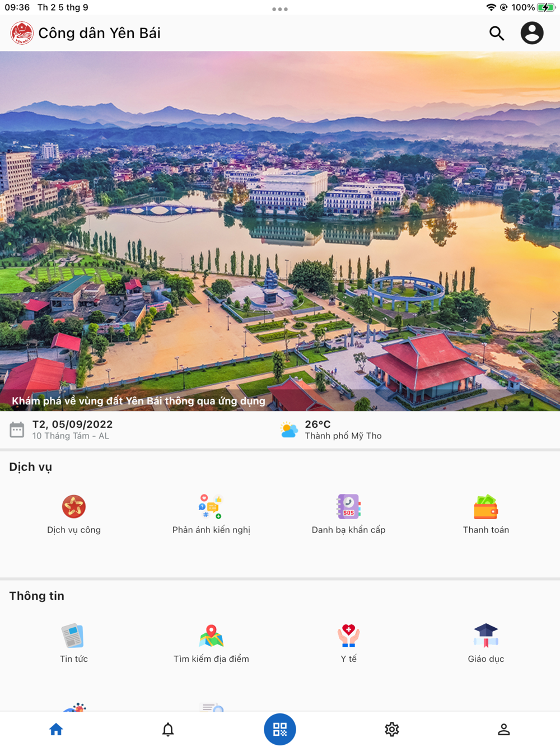Open the 26°C weather widget
The width and height of the screenshot is (560, 747).
[330, 429]
